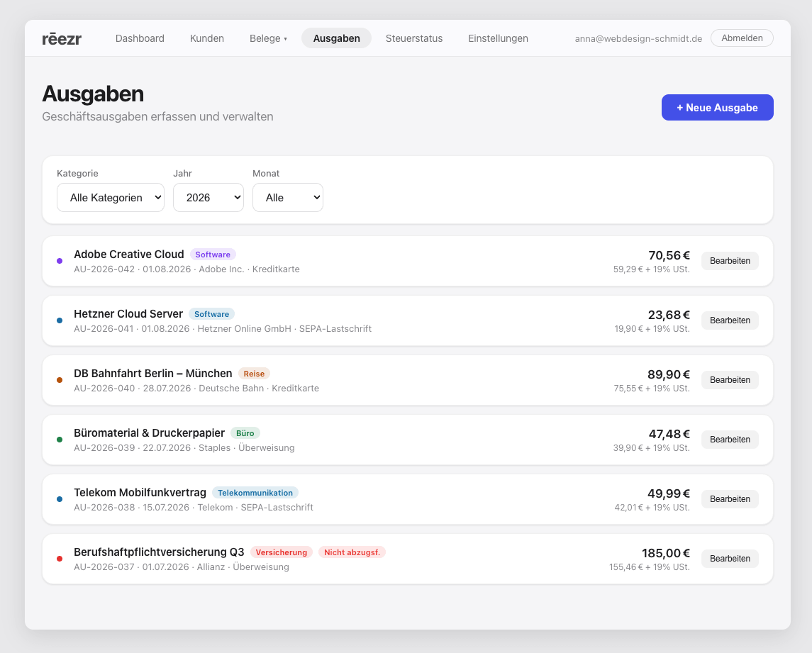Click the AU-2026-041 Hetzner Online GmbH details
The width and height of the screenshot is (812, 653).
(223, 329)
